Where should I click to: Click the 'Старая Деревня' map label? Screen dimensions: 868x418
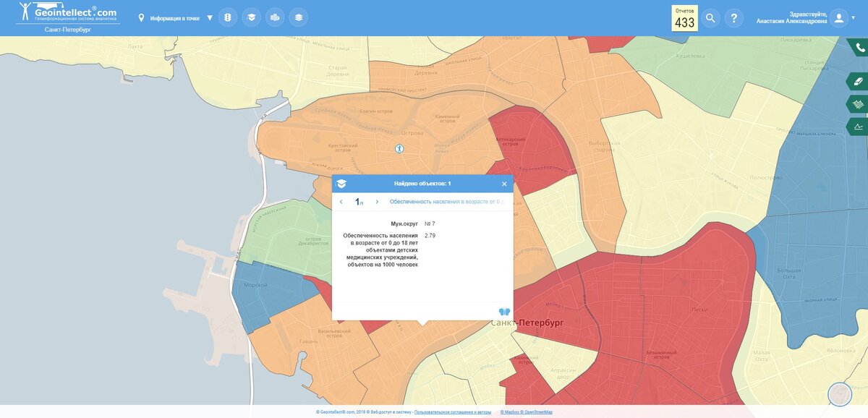[x=338, y=70]
